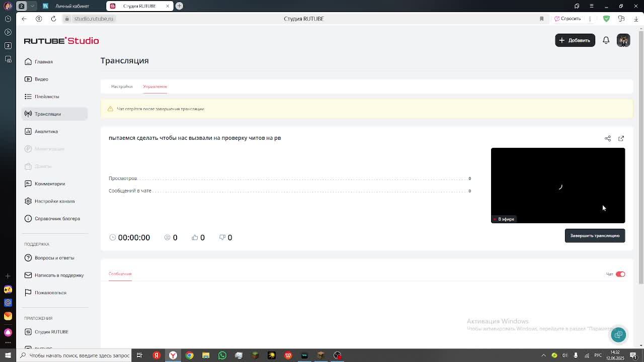Click the volume icon in system tray
This screenshot has height=362, width=644.
point(565,355)
